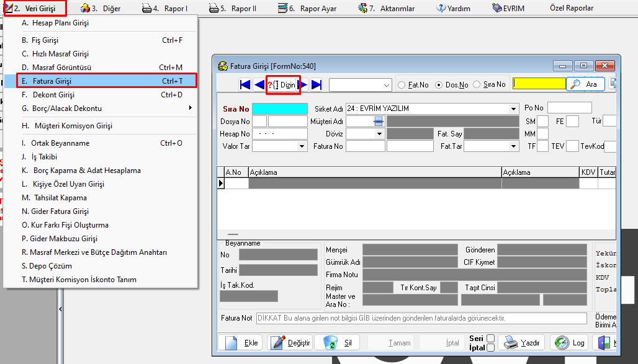Open the 6. Rapor Ayar menu
The height and width of the screenshot is (364, 638).
pos(307,8)
